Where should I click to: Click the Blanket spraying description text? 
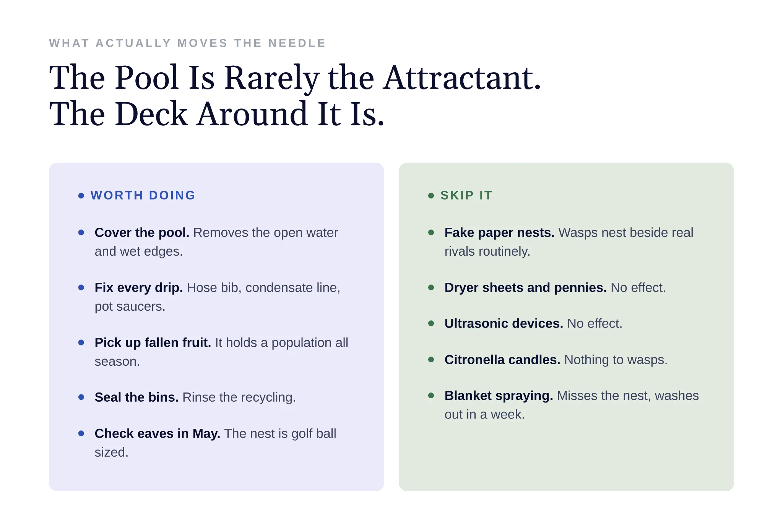click(x=572, y=405)
